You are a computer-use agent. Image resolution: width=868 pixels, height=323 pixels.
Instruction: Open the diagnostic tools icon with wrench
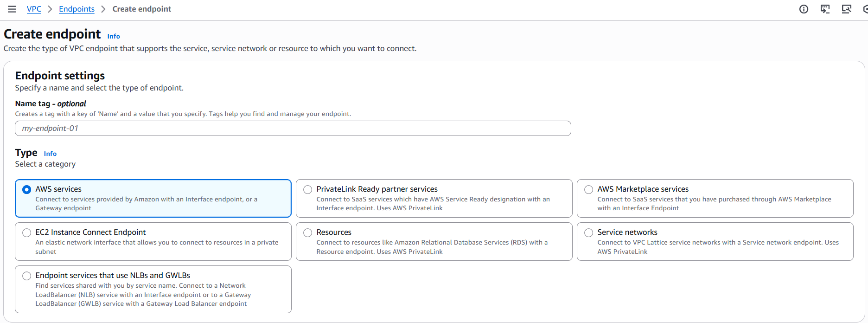click(846, 9)
